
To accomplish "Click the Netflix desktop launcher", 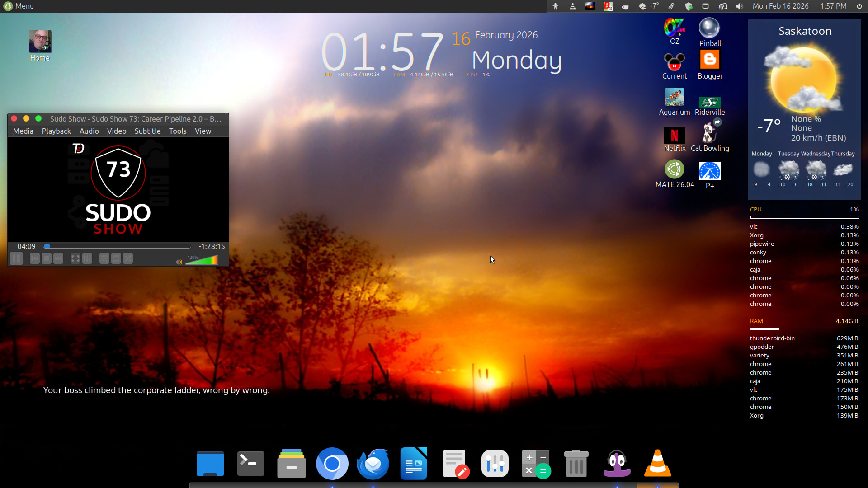I will [674, 139].
